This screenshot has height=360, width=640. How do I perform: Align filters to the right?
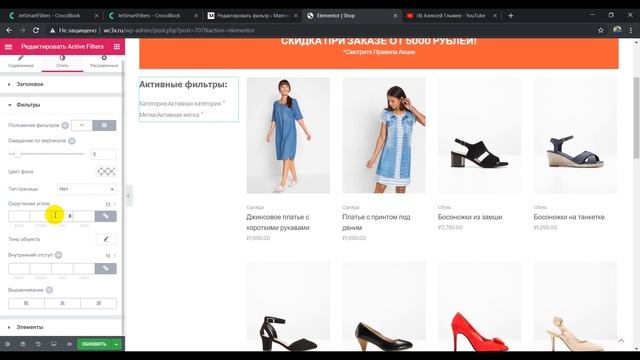click(x=98, y=303)
